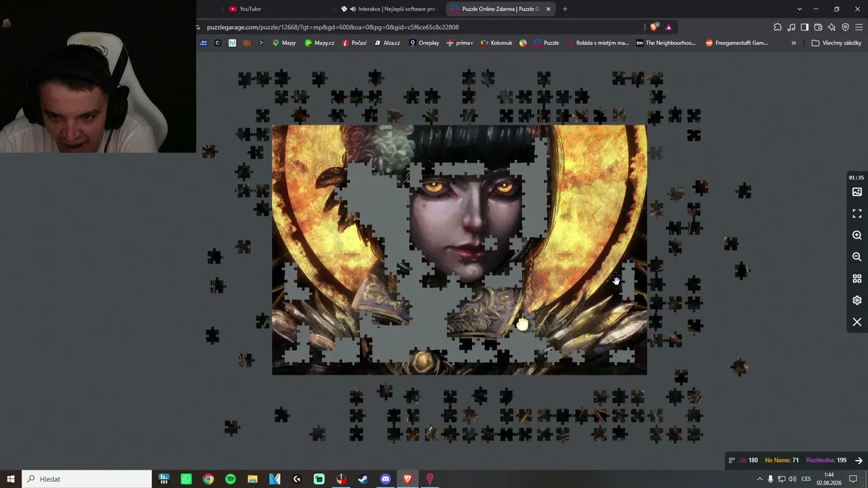Open the browser extensions puzzle icon
The image size is (868, 488).
point(778,27)
